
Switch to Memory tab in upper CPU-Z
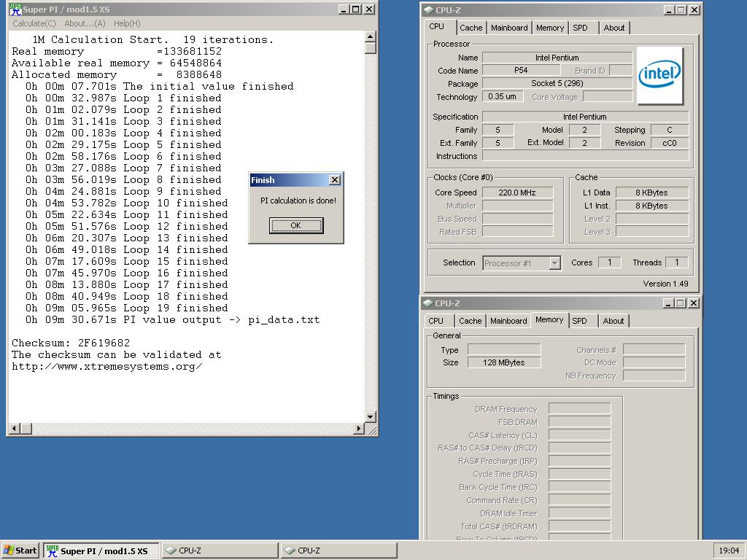550,28
